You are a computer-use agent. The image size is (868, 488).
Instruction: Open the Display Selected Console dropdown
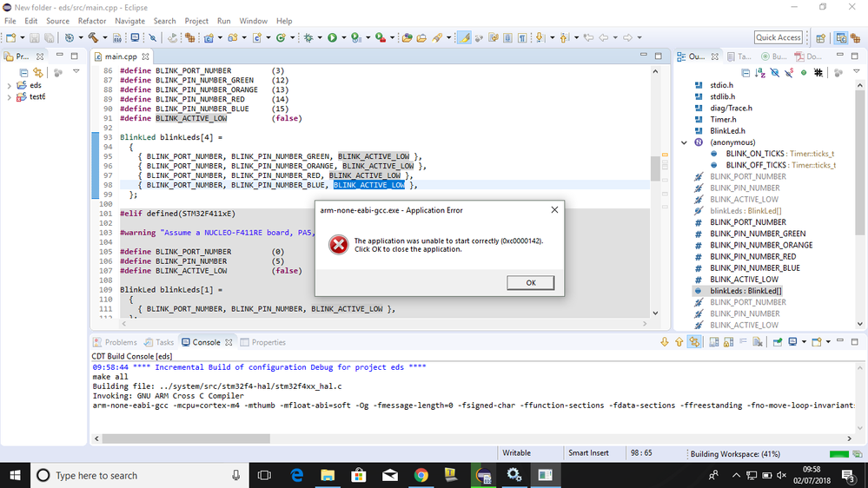pyautogui.click(x=804, y=342)
